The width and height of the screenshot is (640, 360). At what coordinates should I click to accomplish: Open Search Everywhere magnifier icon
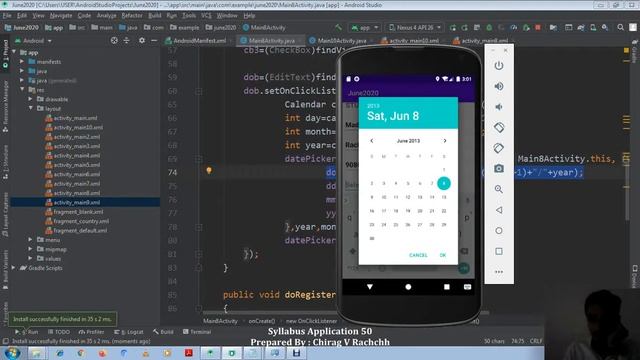pyautogui.click(x=620, y=27)
